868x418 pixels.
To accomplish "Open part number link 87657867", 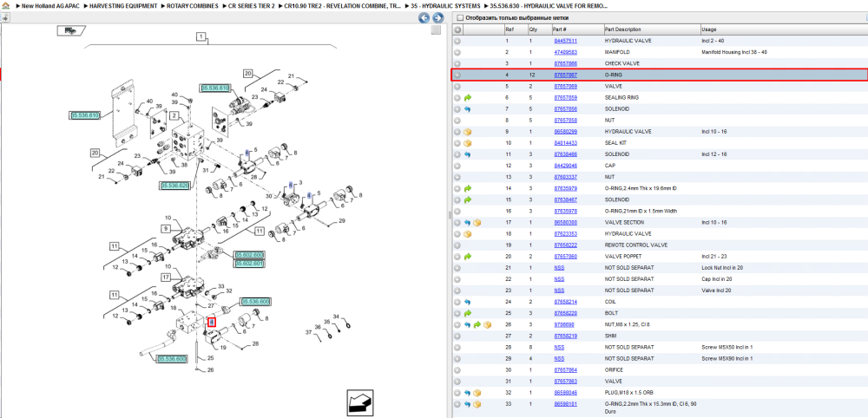I will (566, 75).
